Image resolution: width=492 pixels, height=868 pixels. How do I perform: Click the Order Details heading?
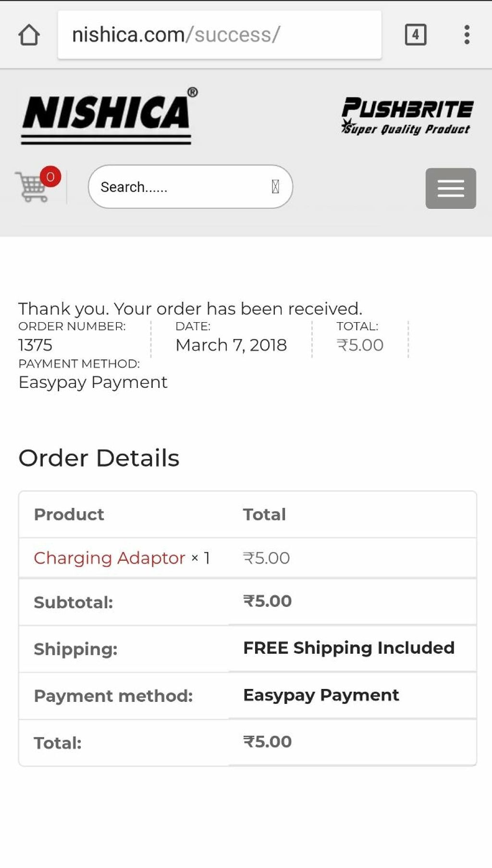tap(99, 458)
